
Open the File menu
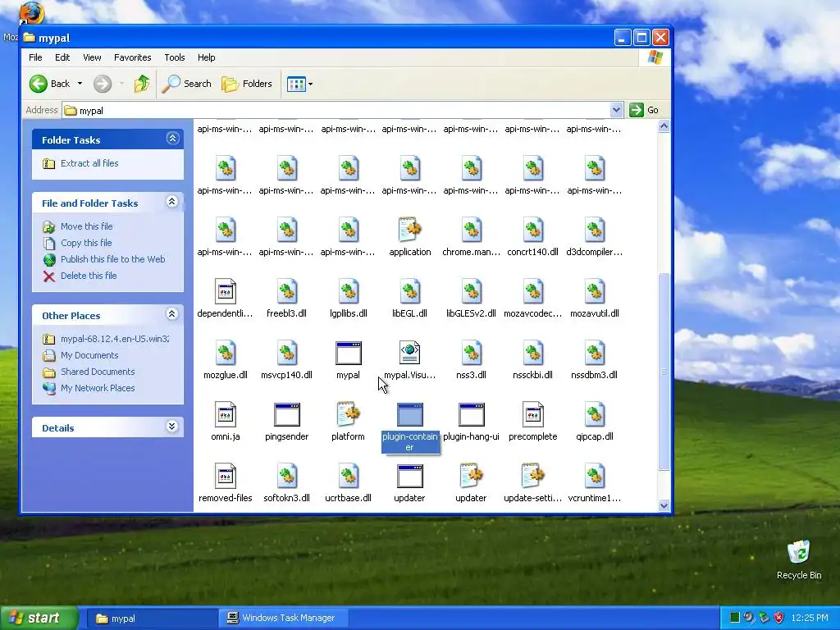pos(35,57)
